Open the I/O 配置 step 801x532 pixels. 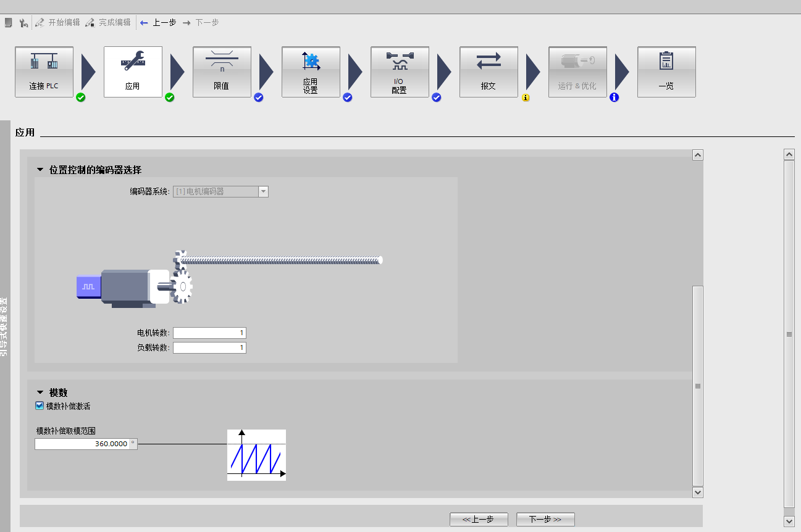pos(400,72)
